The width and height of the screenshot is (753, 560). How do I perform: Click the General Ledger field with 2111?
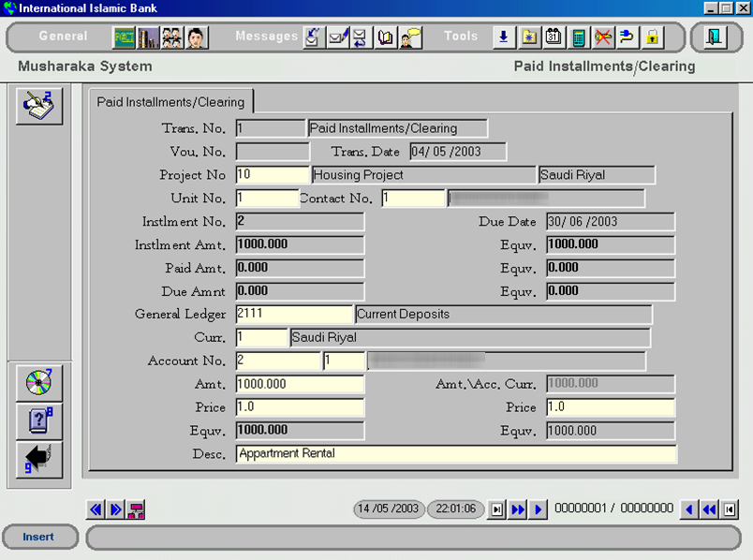coord(293,315)
